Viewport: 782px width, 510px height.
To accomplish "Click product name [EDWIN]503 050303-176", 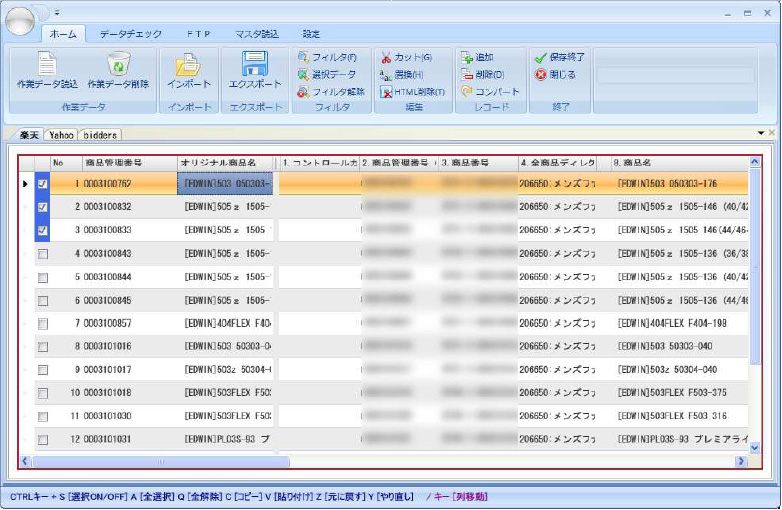I will [667, 184].
